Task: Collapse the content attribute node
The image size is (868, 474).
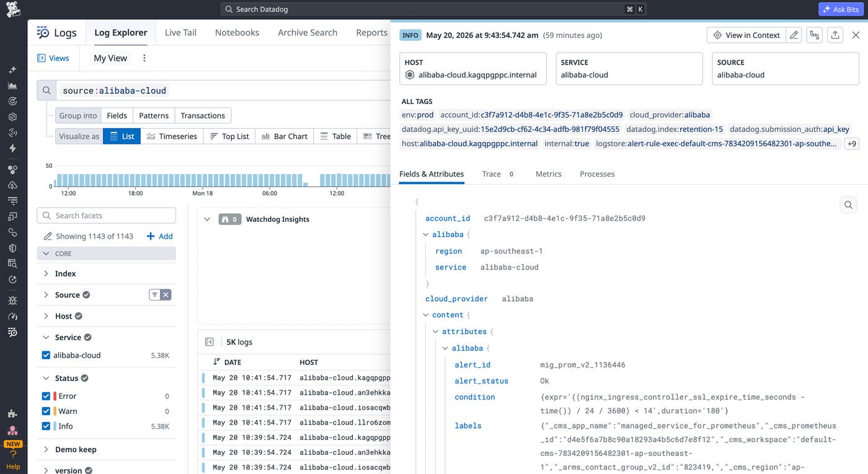Action: (x=426, y=315)
